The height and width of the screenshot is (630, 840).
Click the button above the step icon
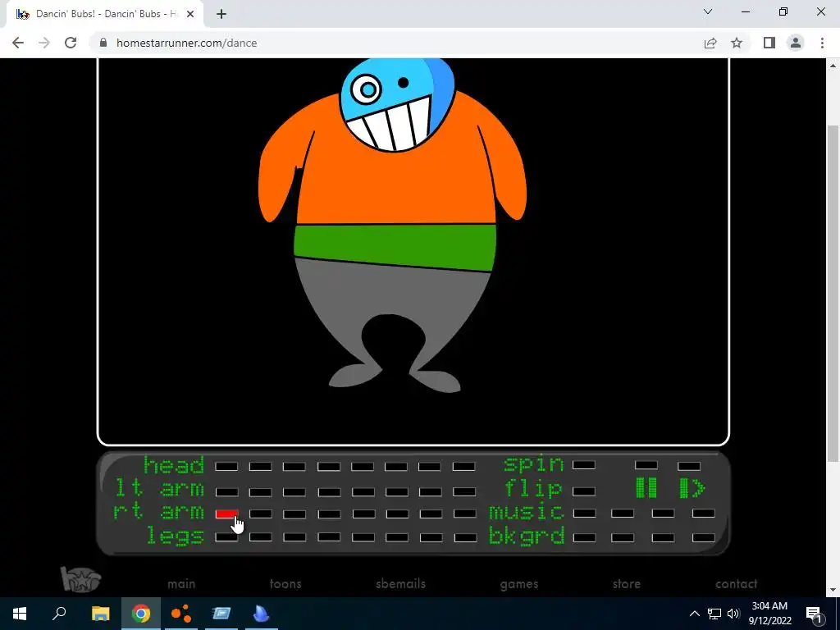click(x=689, y=466)
